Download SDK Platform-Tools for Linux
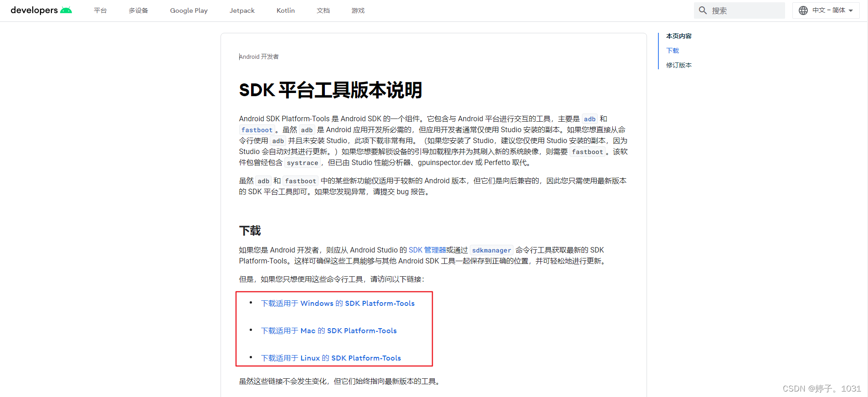Viewport: 868px width, 397px height. pos(331,358)
